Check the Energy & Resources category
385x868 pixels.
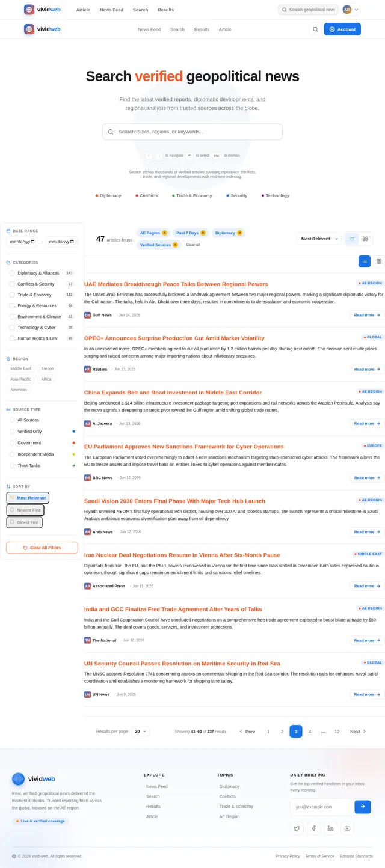12,305
